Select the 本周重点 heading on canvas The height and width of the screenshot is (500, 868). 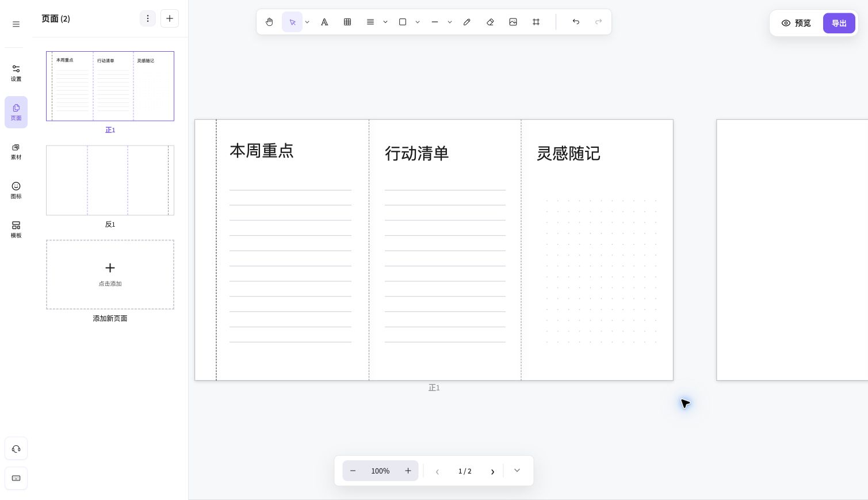[x=262, y=151]
